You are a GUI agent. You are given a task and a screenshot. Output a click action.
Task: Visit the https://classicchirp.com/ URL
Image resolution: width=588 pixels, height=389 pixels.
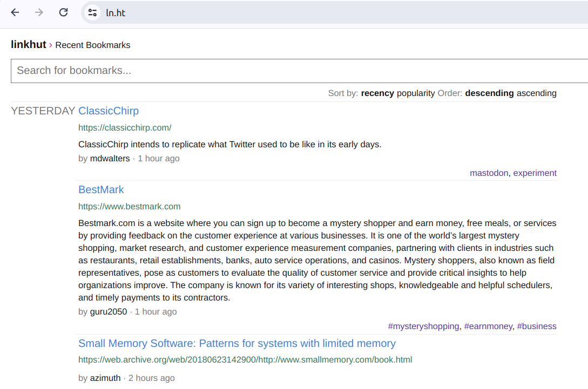point(125,128)
